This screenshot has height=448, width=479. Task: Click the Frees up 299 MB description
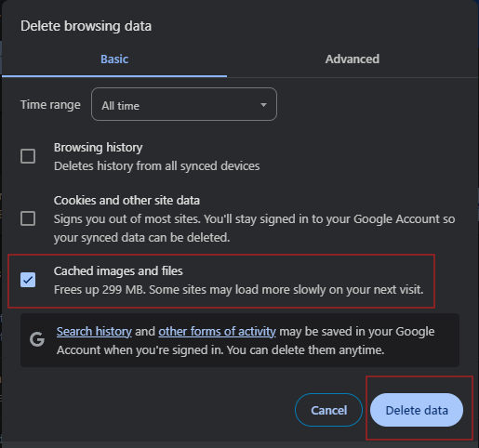[239, 290]
